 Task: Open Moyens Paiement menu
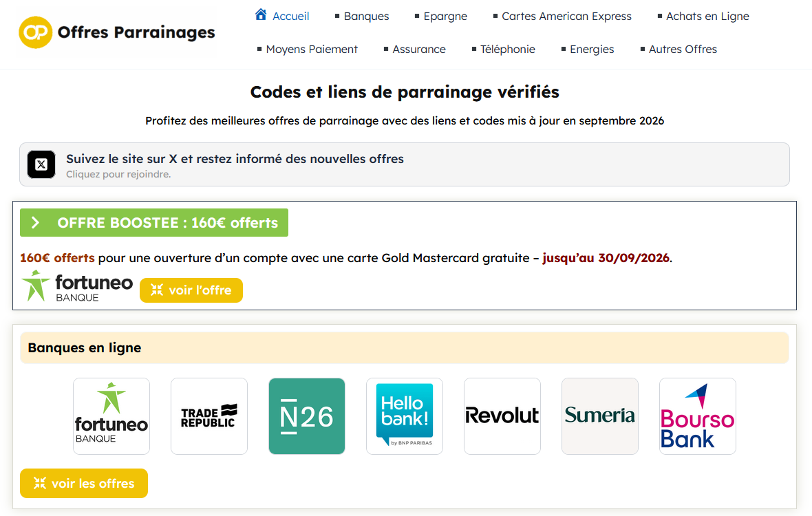click(x=312, y=49)
